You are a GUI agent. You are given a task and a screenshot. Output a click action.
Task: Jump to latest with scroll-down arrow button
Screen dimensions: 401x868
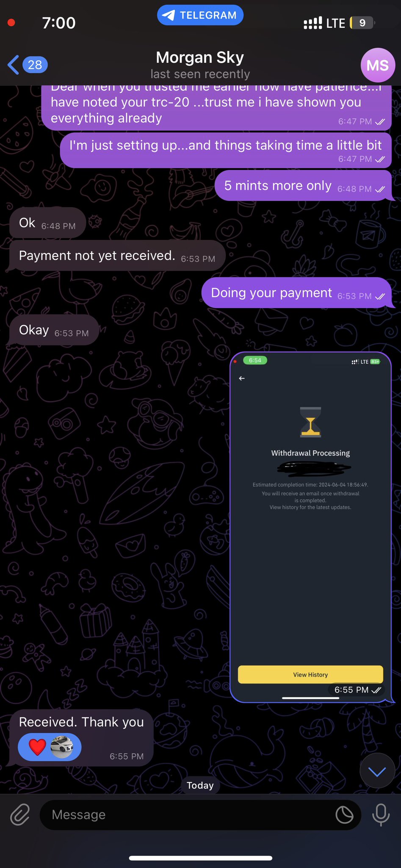point(377,771)
